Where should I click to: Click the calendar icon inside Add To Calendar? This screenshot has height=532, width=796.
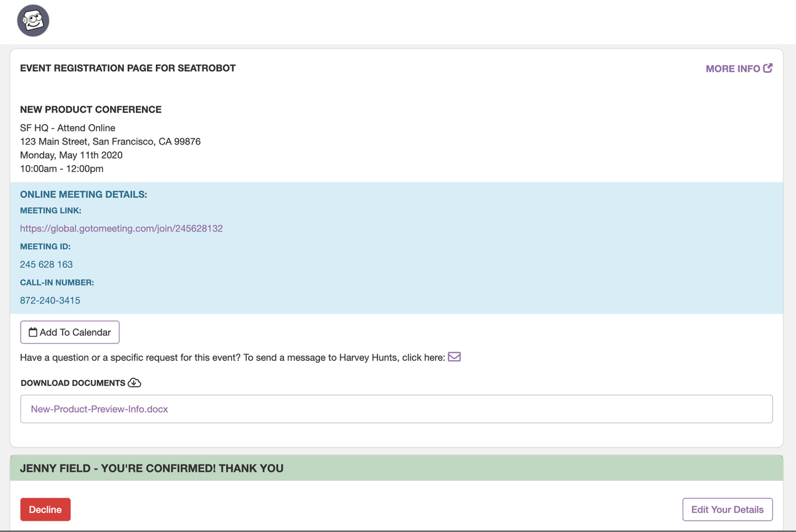[x=31, y=332]
